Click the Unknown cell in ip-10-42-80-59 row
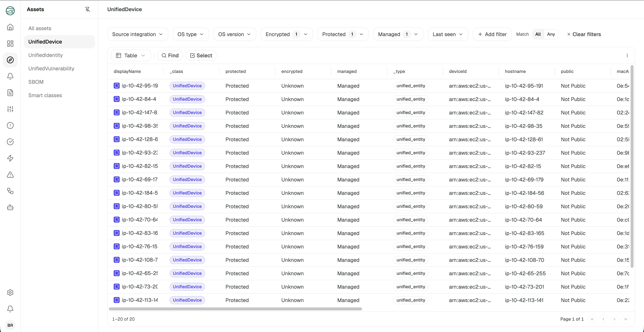 [x=293, y=206]
